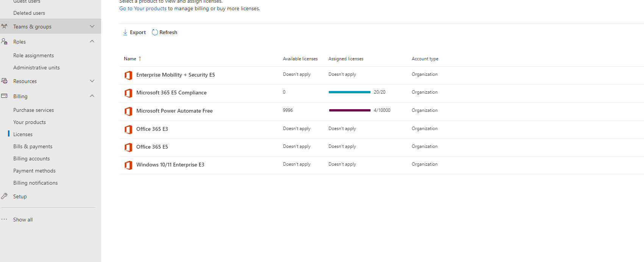This screenshot has height=262, width=644.
Task: Click the Setup wrench icon
Action: tap(4, 196)
